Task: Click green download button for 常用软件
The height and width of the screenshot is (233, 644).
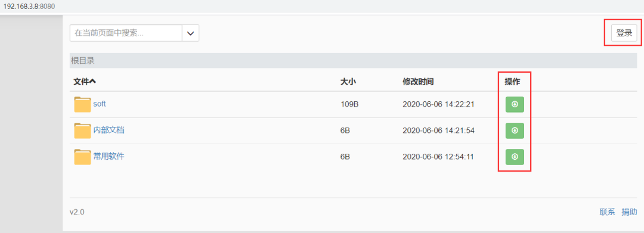Action: (x=515, y=157)
